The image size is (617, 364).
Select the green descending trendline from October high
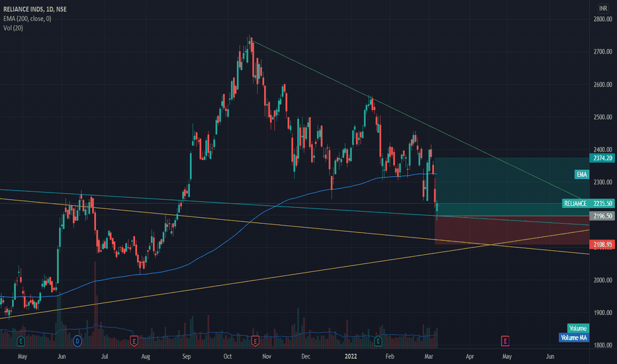[x=417, y=120]
